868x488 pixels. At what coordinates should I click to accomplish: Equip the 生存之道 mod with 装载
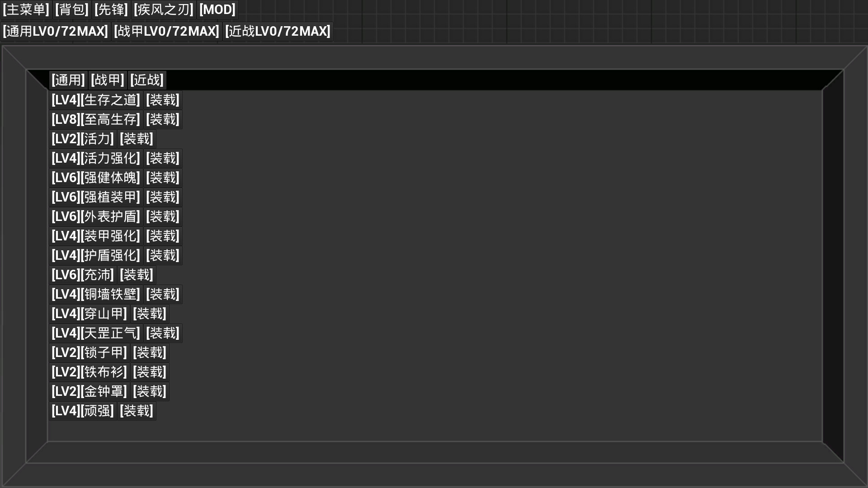(163, 100)
